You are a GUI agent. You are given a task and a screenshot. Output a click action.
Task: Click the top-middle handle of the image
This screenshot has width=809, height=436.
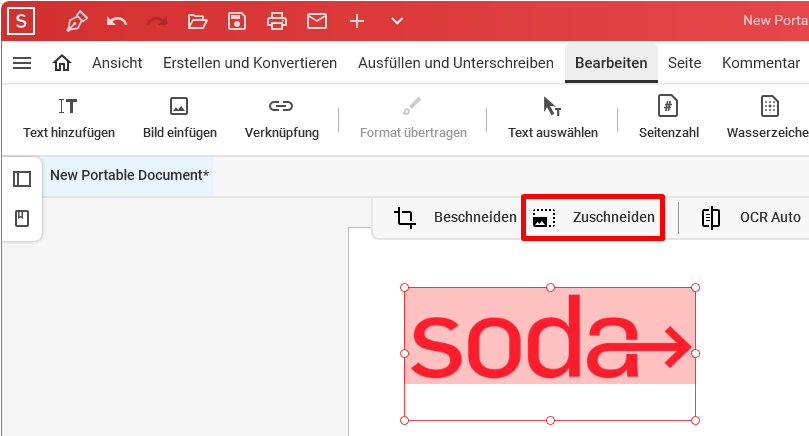pyautogui.click(x=551, y=287)
